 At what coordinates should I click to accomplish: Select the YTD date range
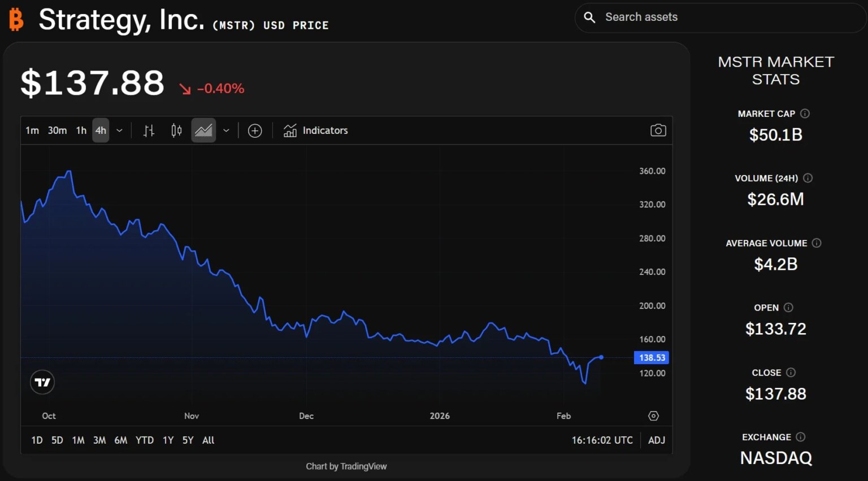145,440
